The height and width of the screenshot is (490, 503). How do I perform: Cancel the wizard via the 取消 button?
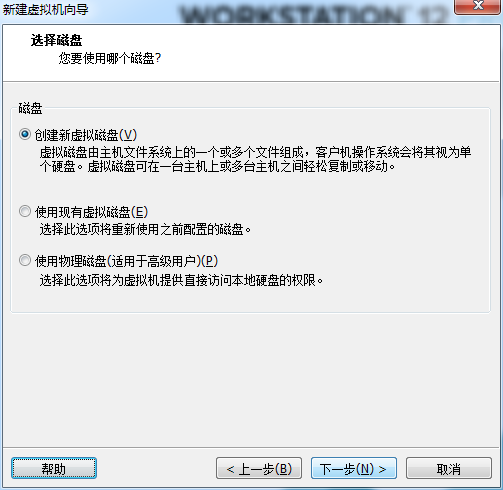449,468
